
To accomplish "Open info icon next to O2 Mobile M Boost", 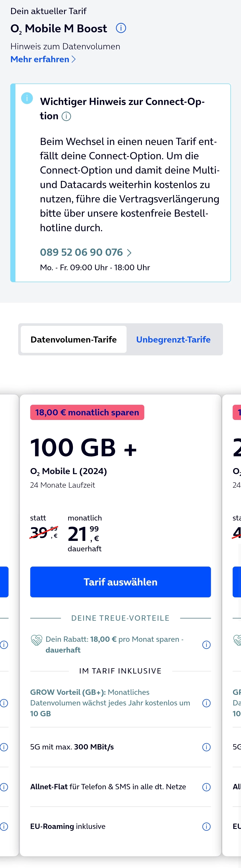I will (121, 28).
